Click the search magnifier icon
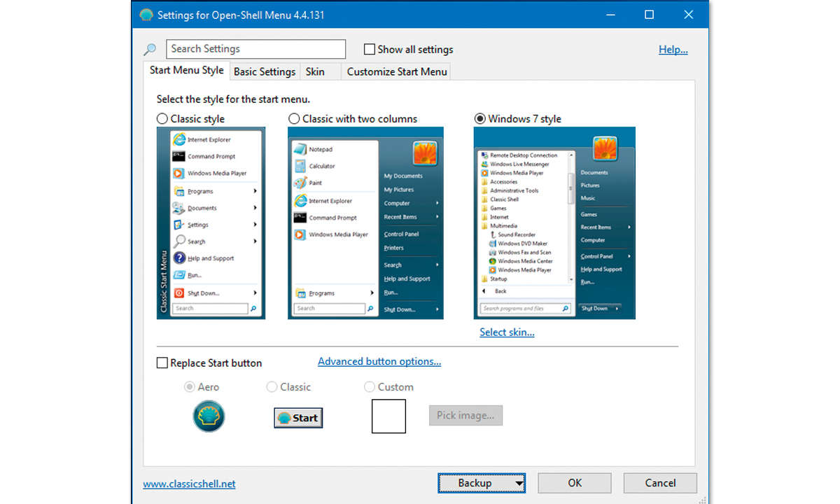The width and height of the screenshot is (840, 504). pyautogui.click(x=150, y=50)
